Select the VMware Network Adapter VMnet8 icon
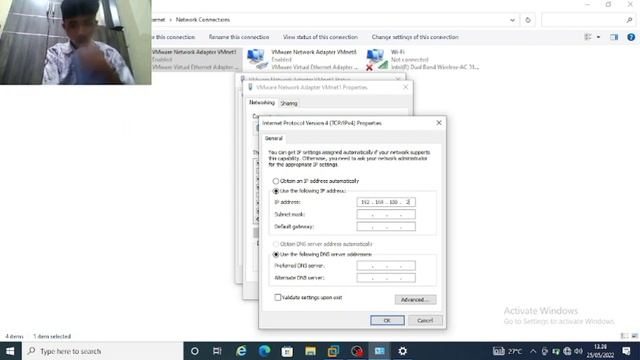640x360 pixels. tap(256, 58)
